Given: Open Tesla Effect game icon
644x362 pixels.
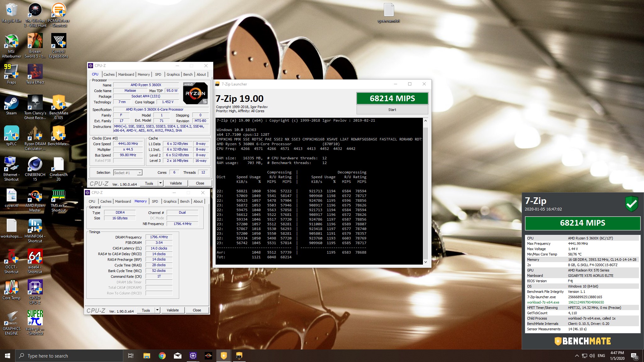Looking at the screenshot, I should tap(35, 74).
